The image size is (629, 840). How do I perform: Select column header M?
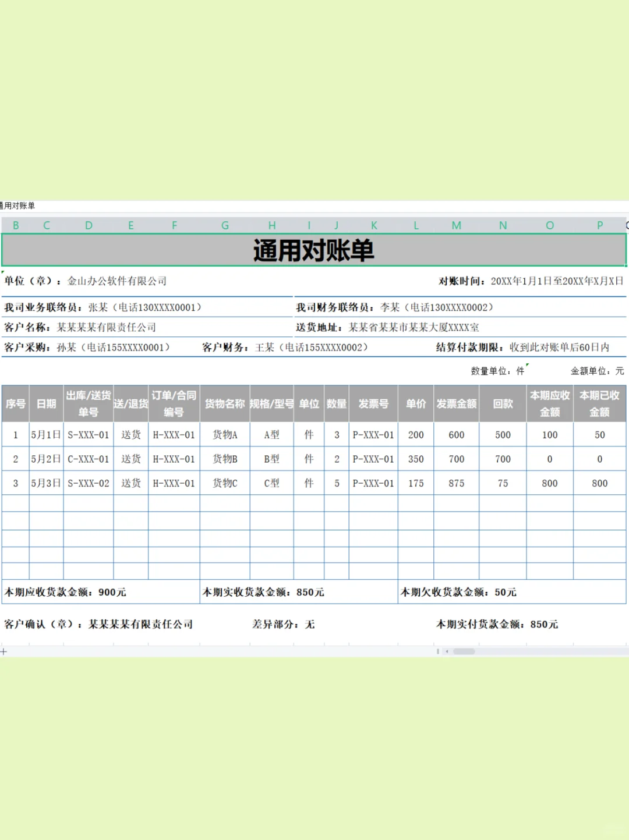tap(457, 226)
